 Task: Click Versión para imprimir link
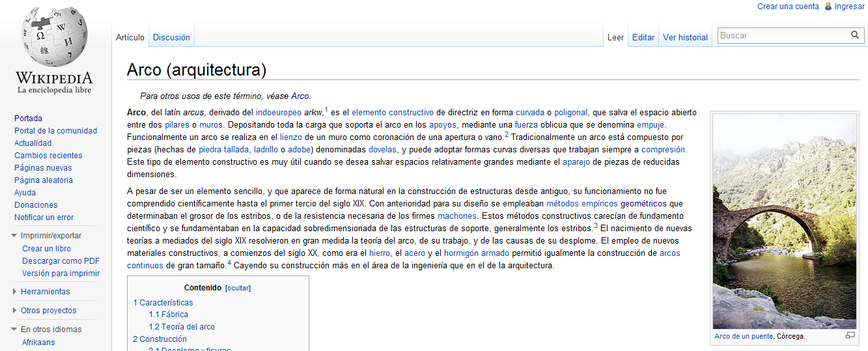[x=61, y=274]
